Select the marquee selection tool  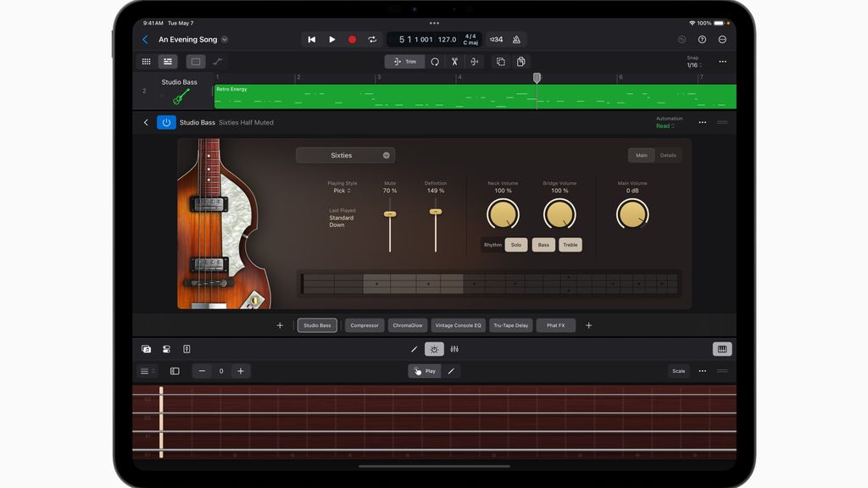pyautogui.click(x=195, y=61)
